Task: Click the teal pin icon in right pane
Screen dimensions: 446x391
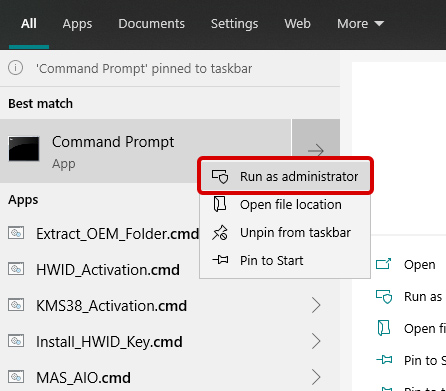Action: click(x=384, y=360)
